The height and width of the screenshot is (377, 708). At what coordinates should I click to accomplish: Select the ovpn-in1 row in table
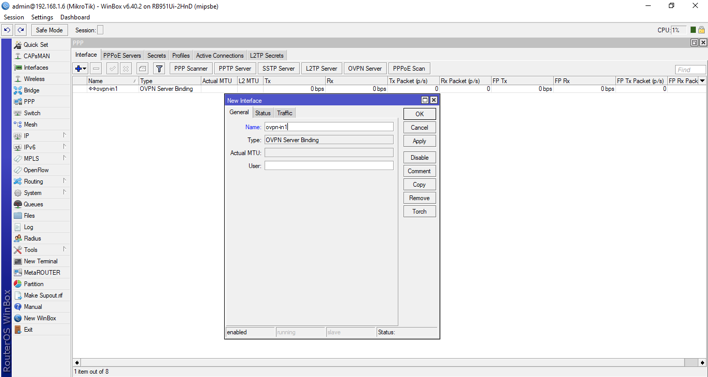pyautogui.click(x=389, y=89)
